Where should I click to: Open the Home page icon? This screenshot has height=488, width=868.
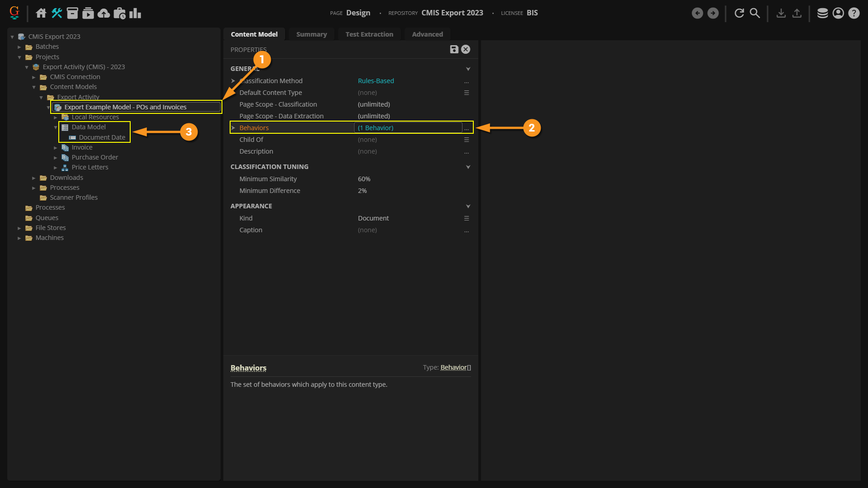point(41,13)
